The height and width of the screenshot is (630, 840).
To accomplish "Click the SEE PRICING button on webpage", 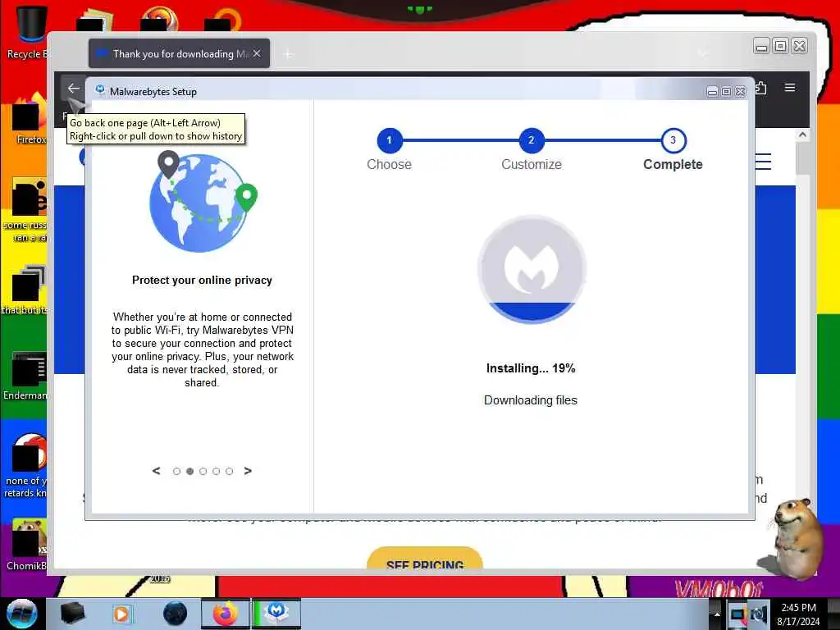I will pyautogui.click(x=425, y=559).
